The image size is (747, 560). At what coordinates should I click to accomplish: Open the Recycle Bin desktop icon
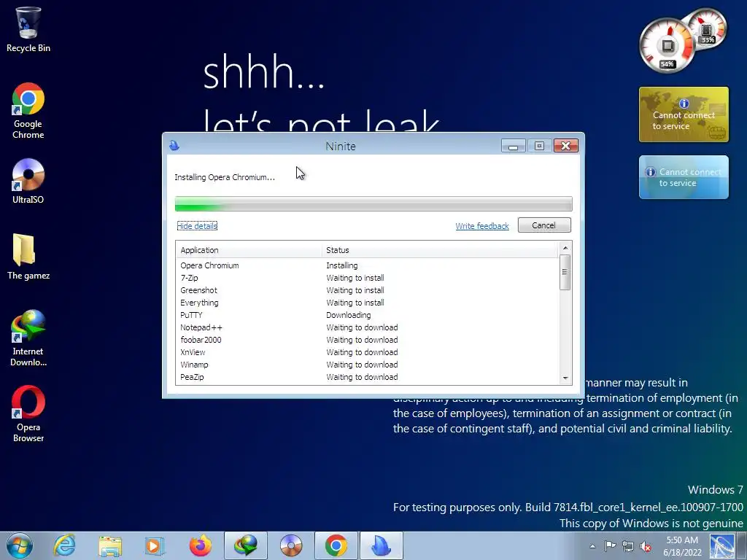pyautogui.click(x=28, y=29)
